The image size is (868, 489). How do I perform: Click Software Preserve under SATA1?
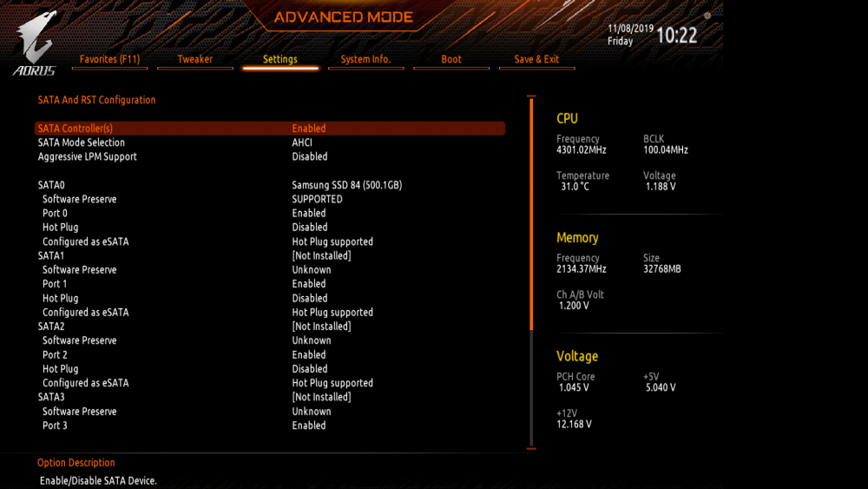pos(80,270)
